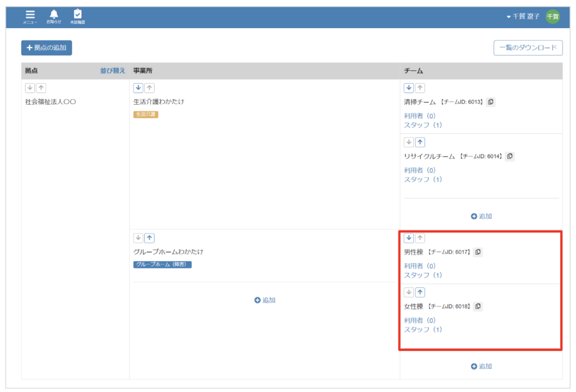This screenshot has height=392, width=576.
Task: Open 利用者 (0) under 男性棟
Action: (420, 265)
